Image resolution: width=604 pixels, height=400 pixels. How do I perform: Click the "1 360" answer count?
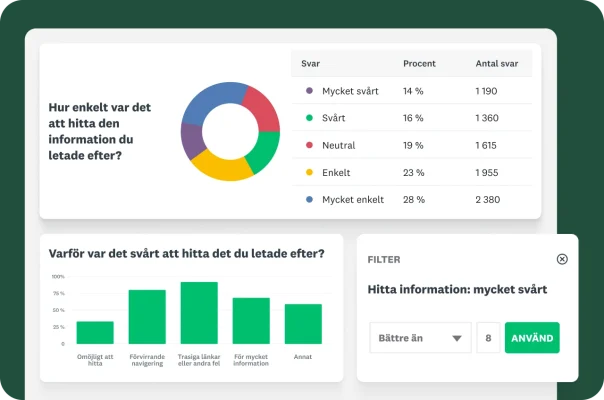tap(487, 118)
